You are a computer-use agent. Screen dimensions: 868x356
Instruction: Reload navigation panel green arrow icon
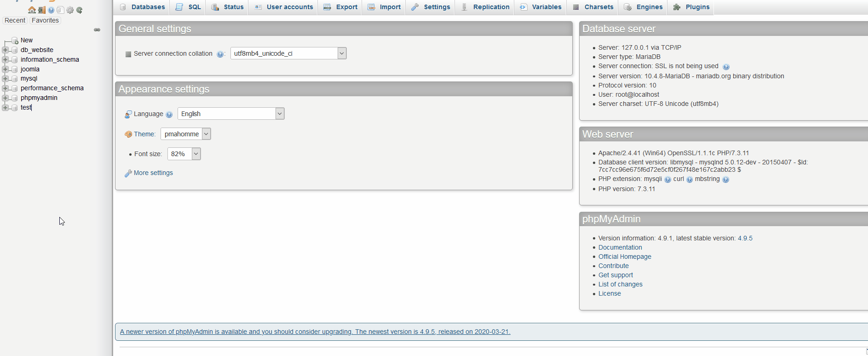coord(80,10)
